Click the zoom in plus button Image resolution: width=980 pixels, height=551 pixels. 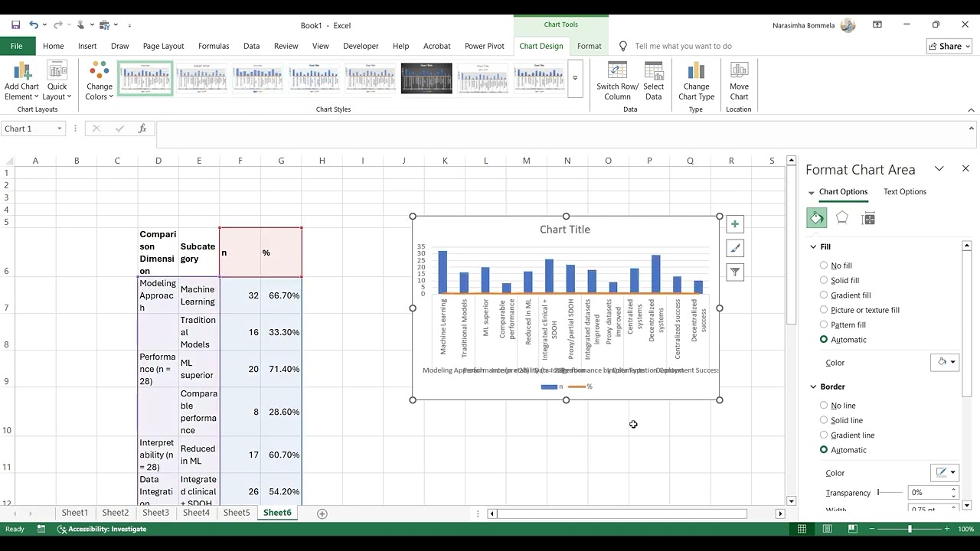pyautogui.click(x=947, y=529)
